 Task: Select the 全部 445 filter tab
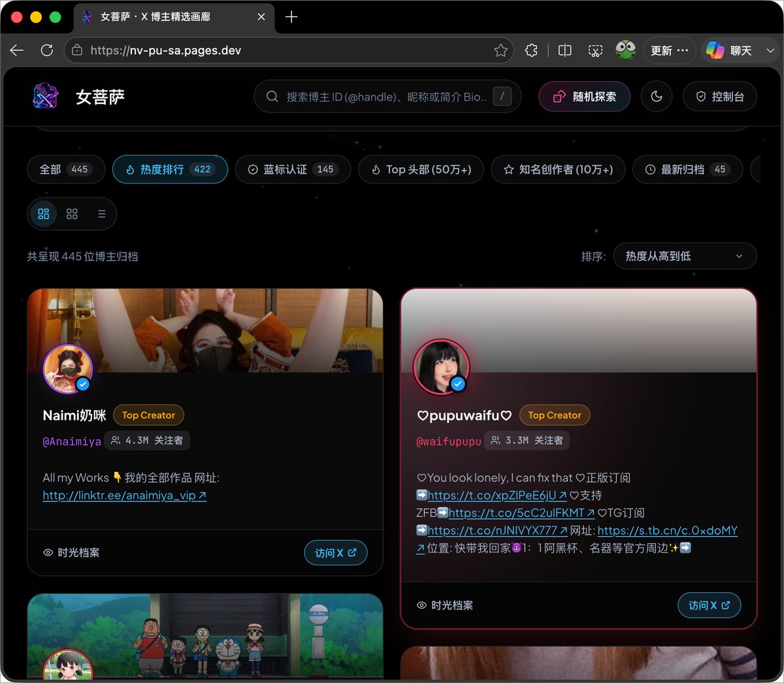point(65,169)
